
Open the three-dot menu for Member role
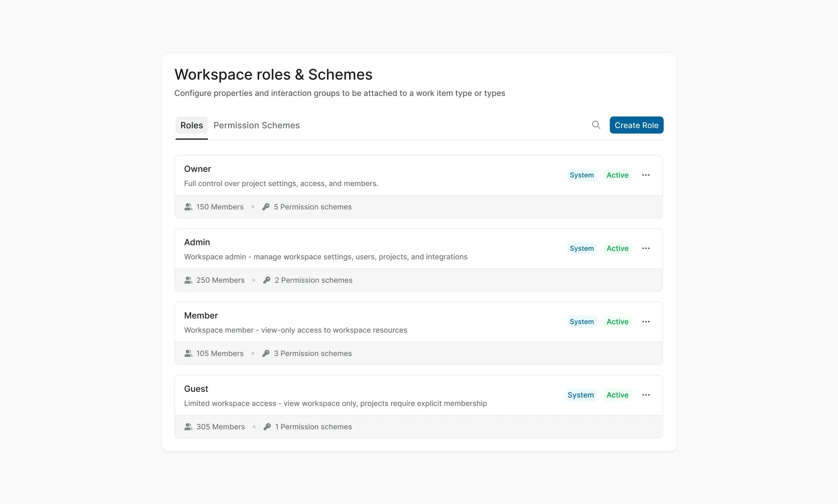click(646, 322)
